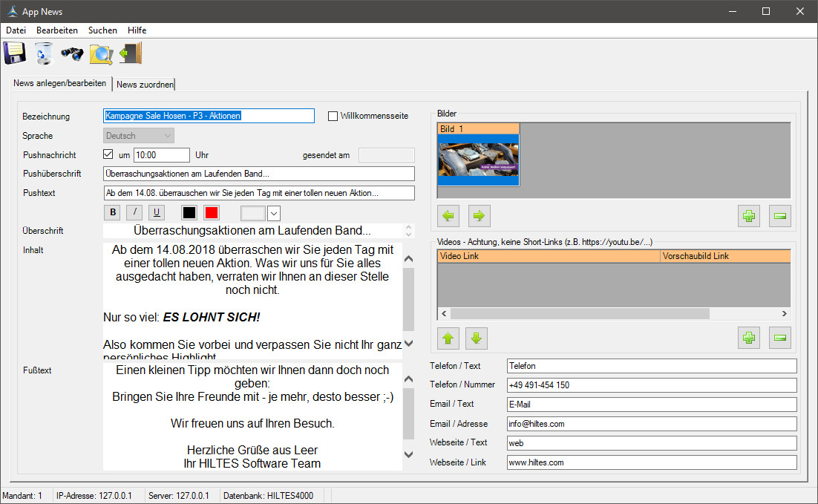Move video up with green arrow
The image size is (818, 504).
(448, 338)
